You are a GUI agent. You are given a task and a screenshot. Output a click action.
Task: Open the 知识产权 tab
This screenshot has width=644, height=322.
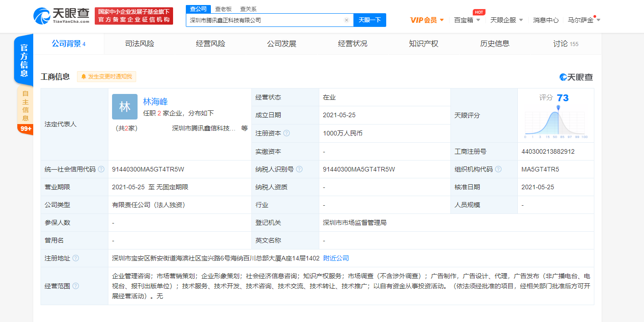[x=424, y=44]
